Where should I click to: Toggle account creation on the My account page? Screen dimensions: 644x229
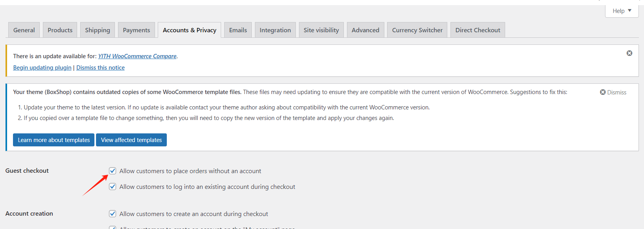113,227
